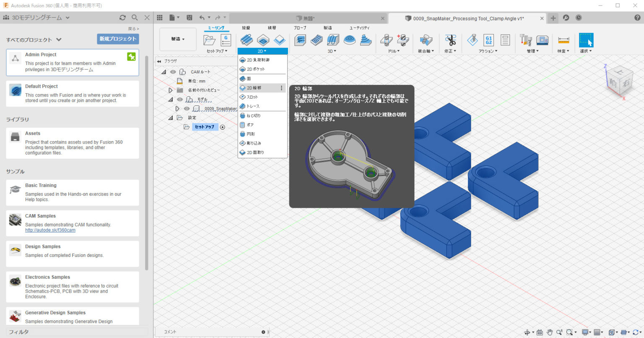
Task: Expand the 名前の付いたビュー tree node
Action: point(171,89)
